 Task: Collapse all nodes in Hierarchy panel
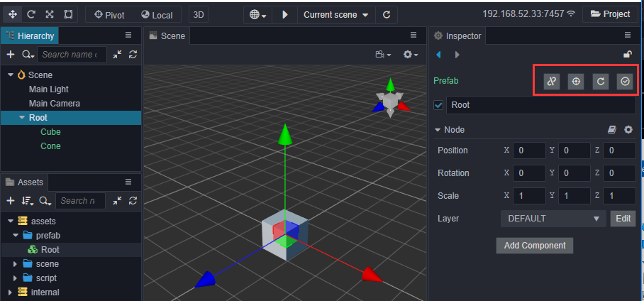[117, 54]
